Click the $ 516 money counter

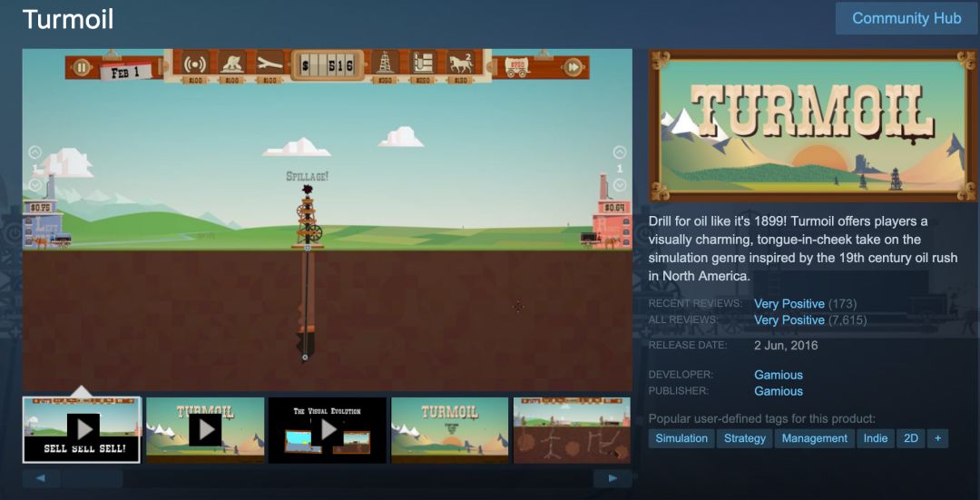328,65
